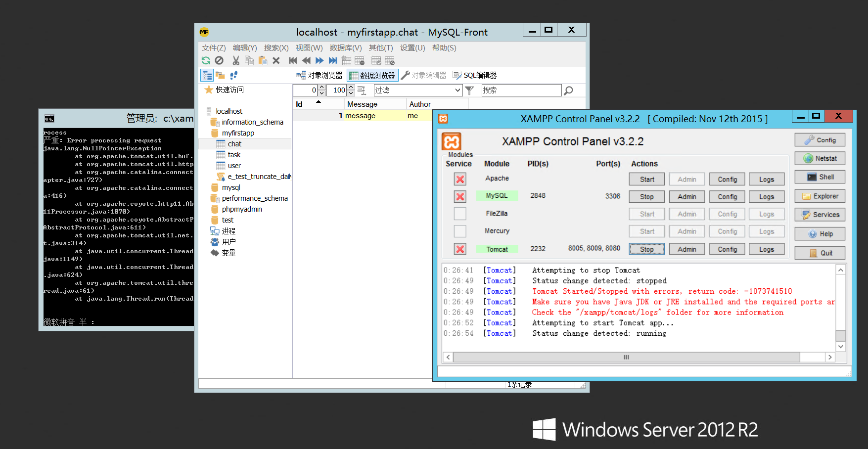Select the task table in tree
This screenshot has height=449, width=868.
[234, 155]
